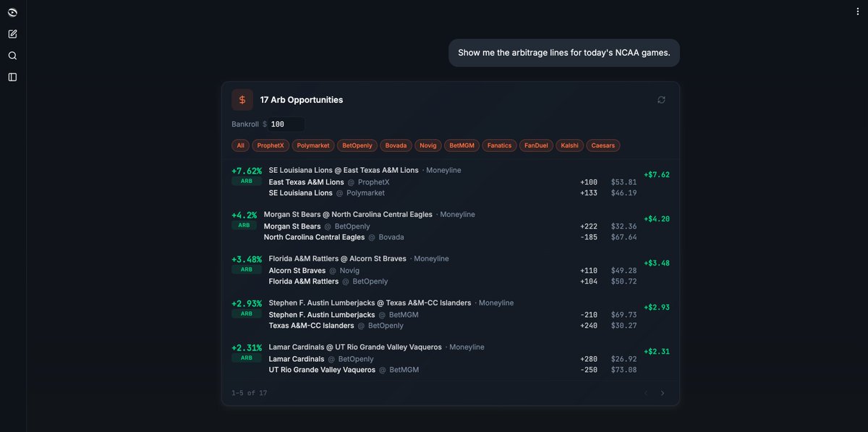Refresh the arb opportunities list
Screen dimensions: 868x432
click(x=661, y=100)
